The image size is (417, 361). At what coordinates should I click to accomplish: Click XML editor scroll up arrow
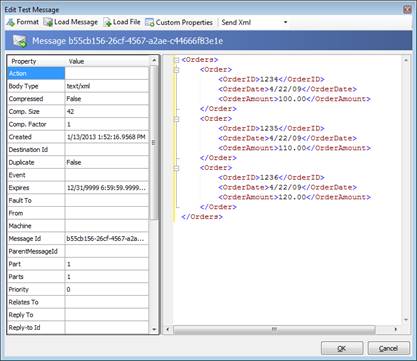click(x=406, y=60)
